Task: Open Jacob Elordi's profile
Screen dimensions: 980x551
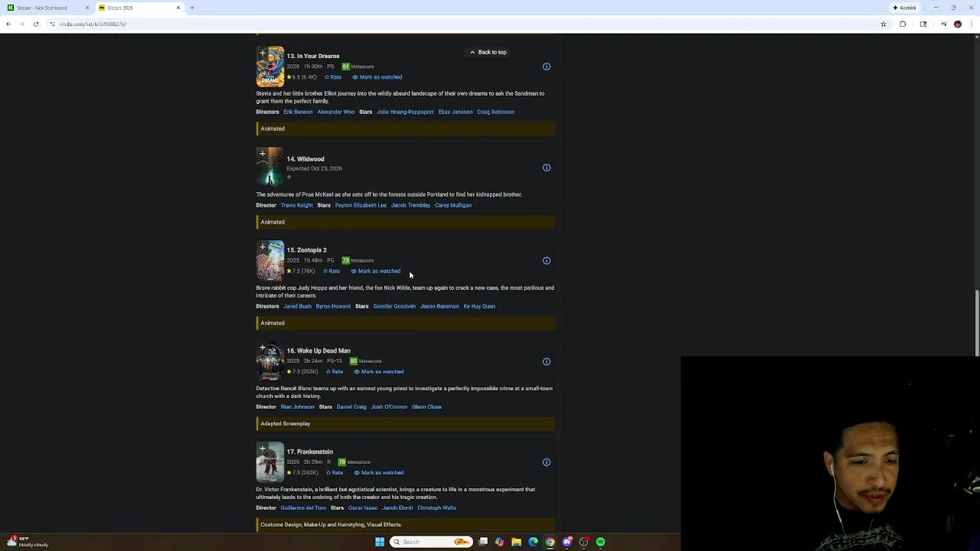Action: pyautogui.click(x=397, y=508)
